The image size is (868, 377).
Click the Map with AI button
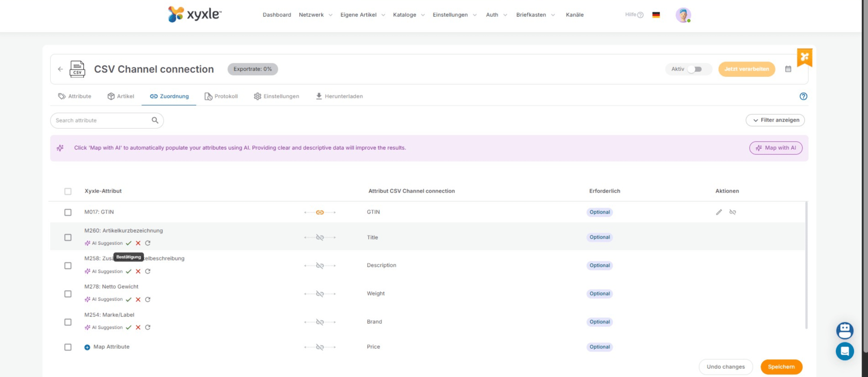[775, 148]
